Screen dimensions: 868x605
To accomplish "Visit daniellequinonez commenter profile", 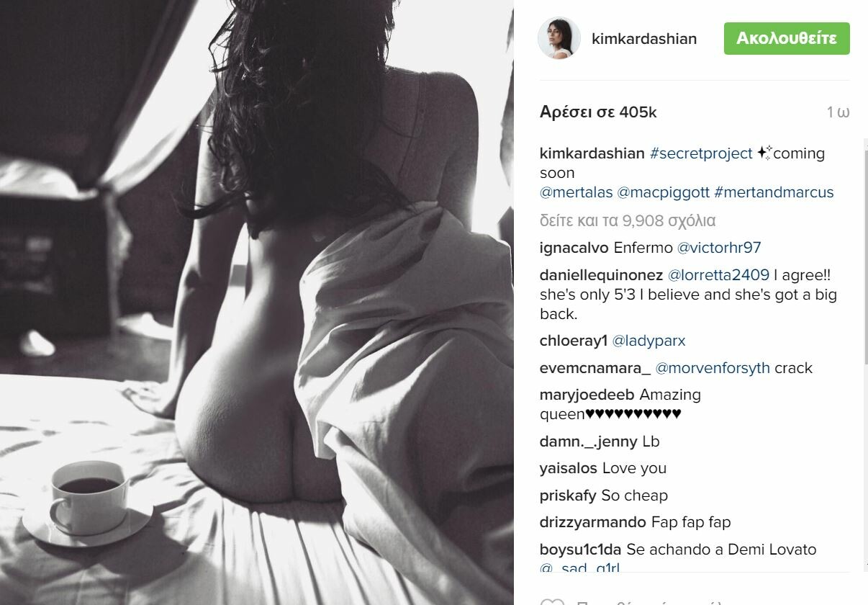I will (x=601, y=275).
